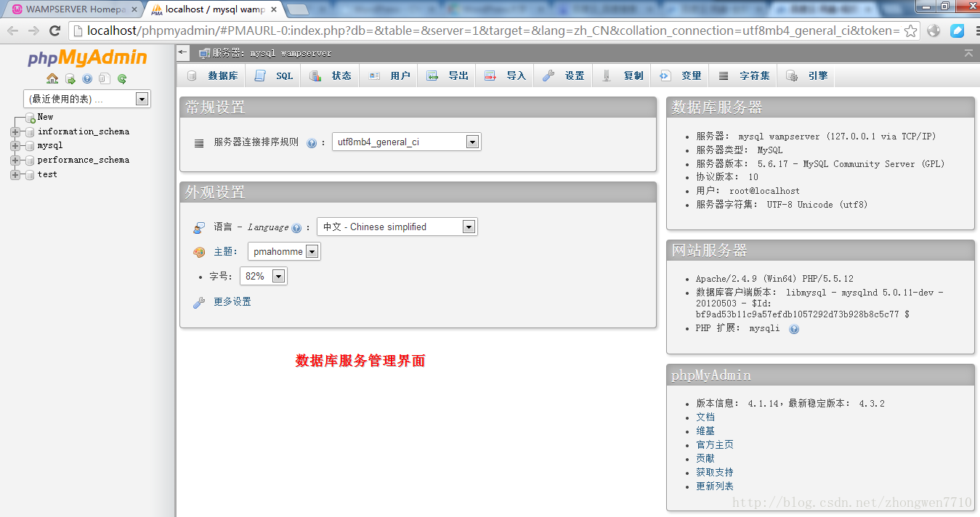Open the 设置 tab
This screenshot has height=517, width=980.
pos(564,76)
